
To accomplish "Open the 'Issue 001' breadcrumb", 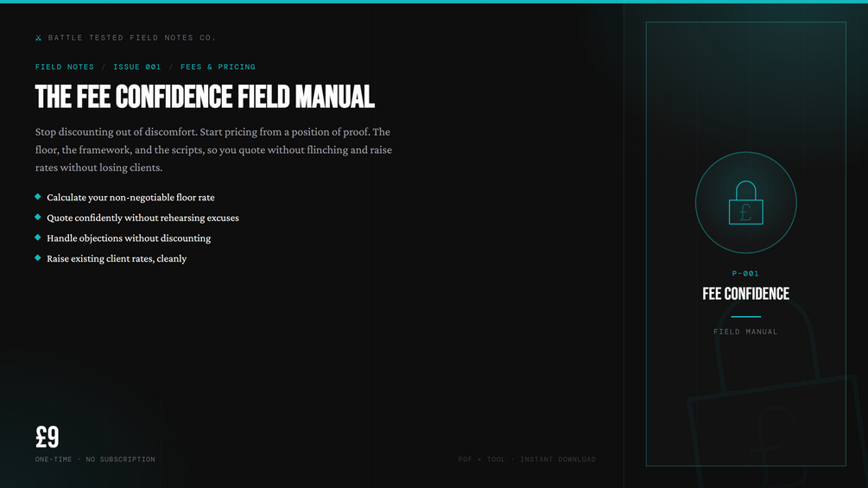I will point(137,67).
